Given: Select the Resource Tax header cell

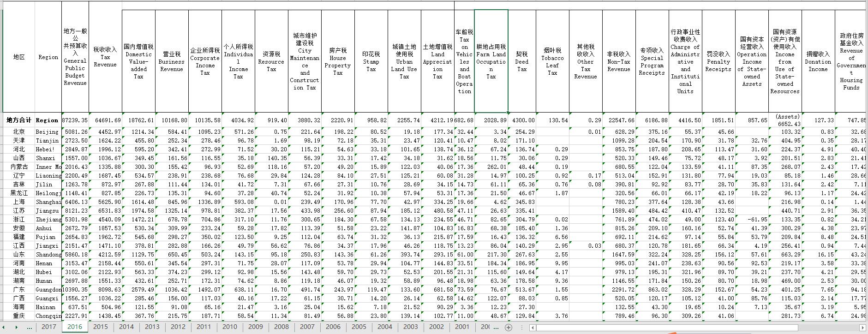Looking at the screenshot, I should [271, 61].
